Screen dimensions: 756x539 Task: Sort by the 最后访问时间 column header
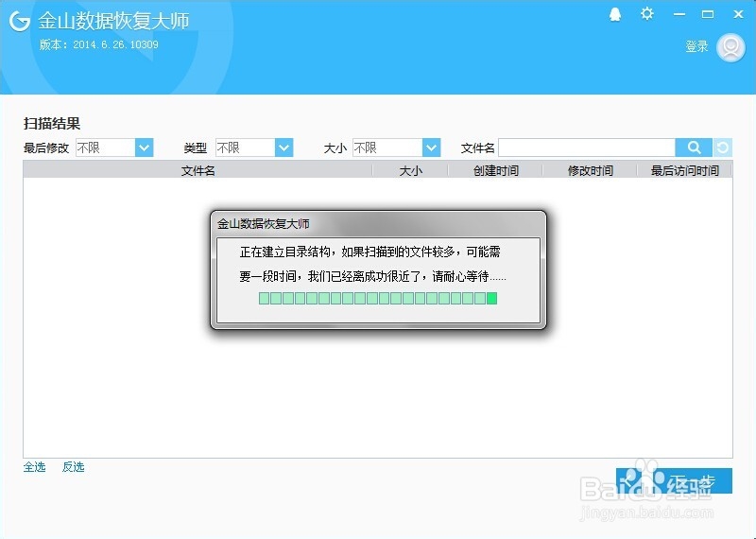[684, 170]
